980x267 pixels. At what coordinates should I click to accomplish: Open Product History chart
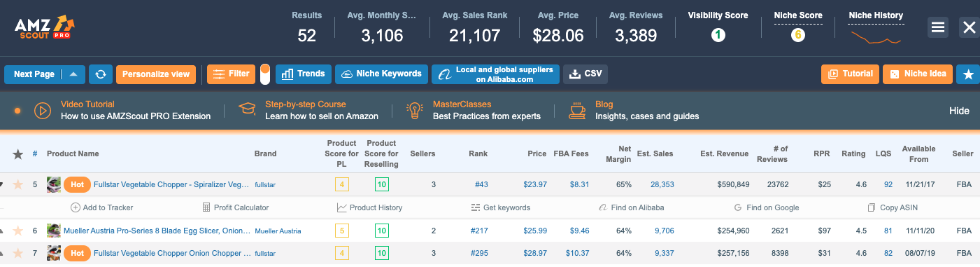(370, 207)
